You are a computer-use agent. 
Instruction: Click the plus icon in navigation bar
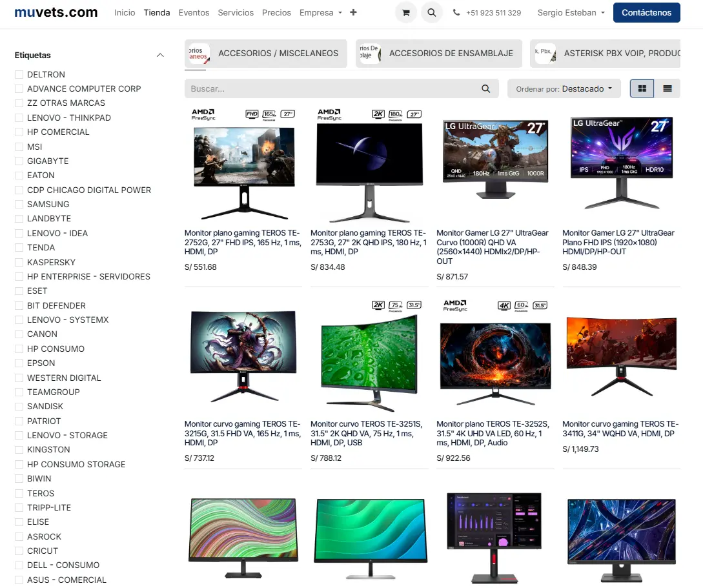click(353, 12)
